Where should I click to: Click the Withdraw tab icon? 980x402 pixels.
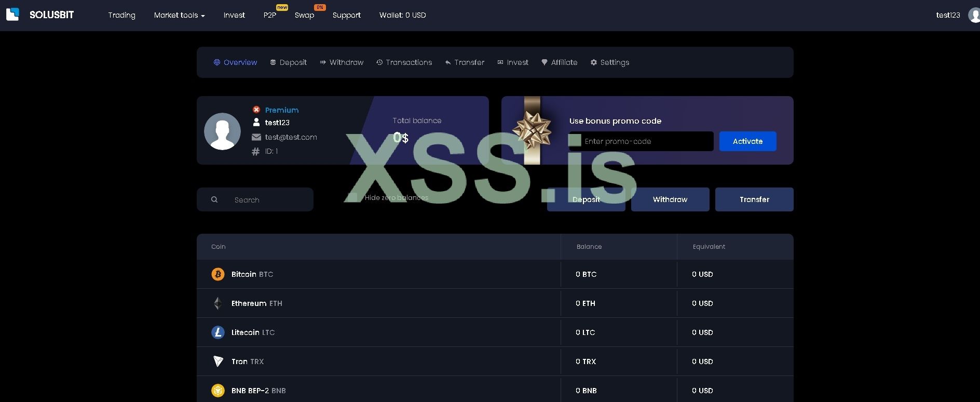coord(323,62)
